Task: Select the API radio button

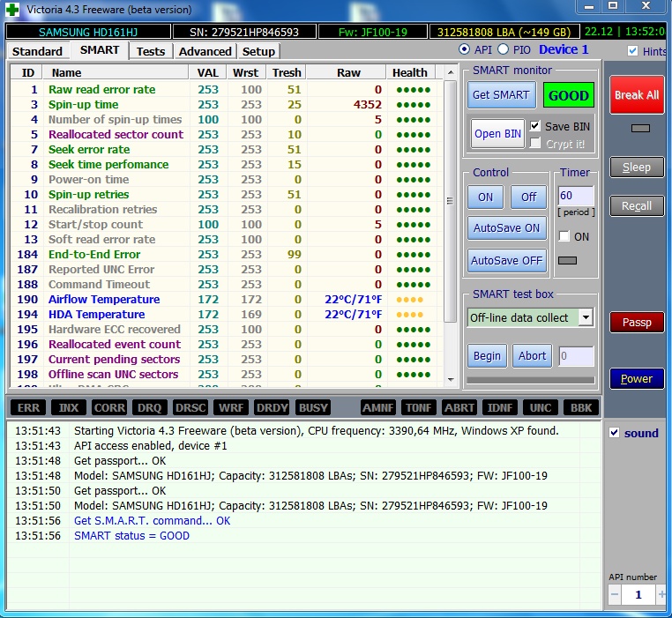Action: [464, 49]
